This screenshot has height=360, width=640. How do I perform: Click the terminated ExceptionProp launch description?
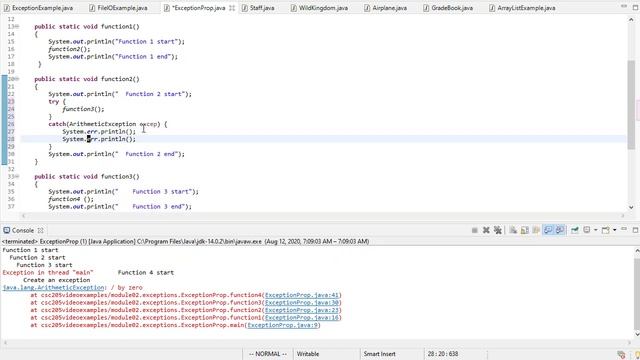(185, 242)
